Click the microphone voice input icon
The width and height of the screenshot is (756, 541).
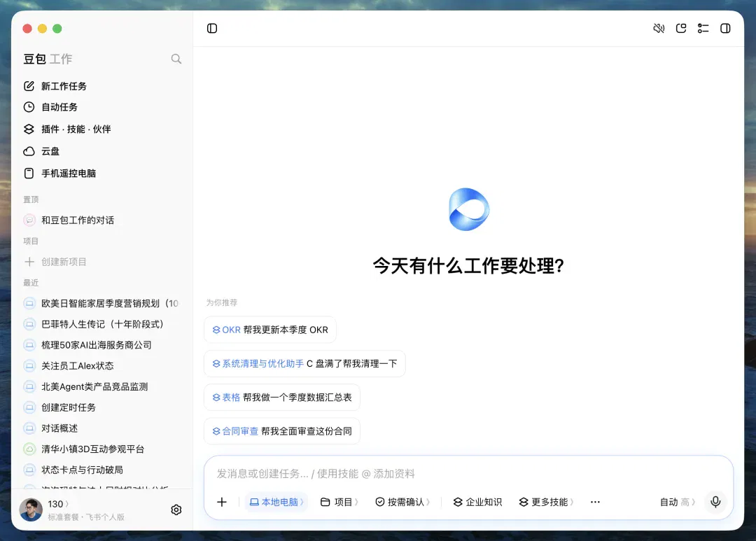pyautogui.click(x=715, y=502)
